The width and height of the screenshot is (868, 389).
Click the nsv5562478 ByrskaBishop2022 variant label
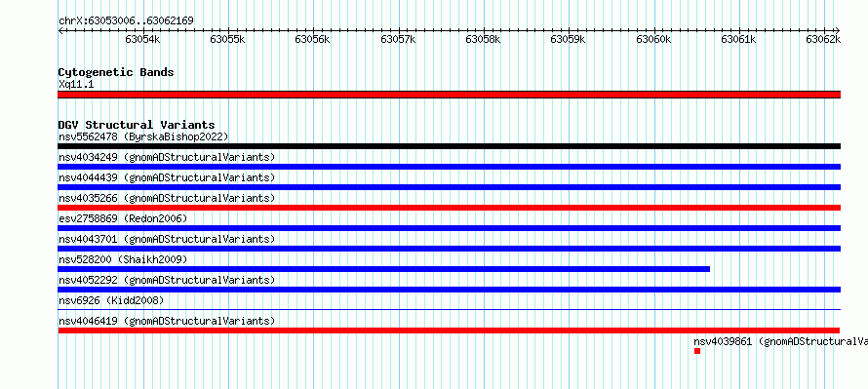pos(143,136)
